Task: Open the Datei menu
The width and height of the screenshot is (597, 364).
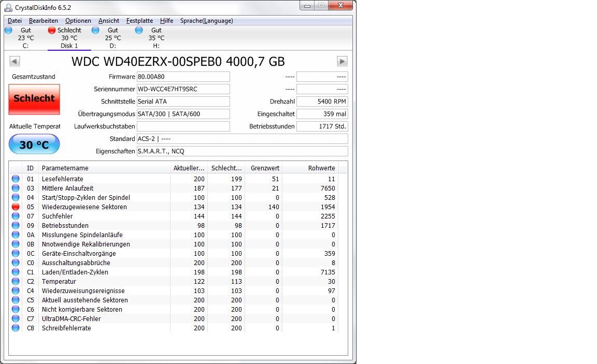Action: pos(15,21)
